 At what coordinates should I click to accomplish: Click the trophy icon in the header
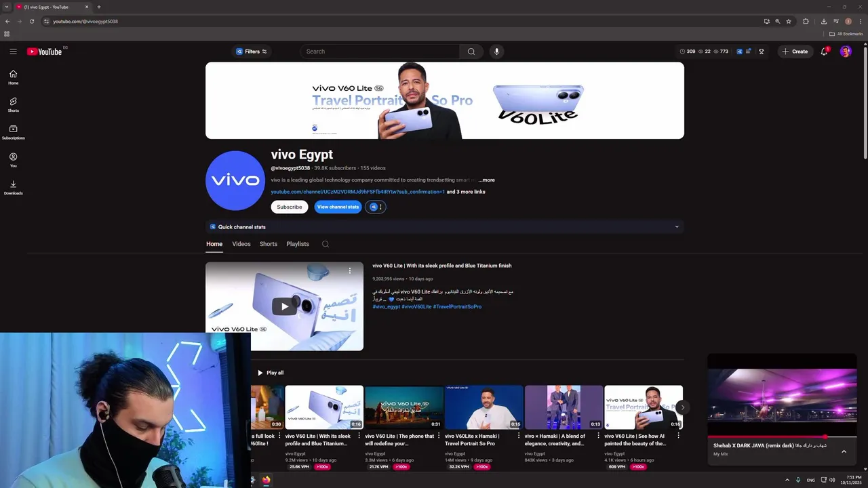[761, 52]
